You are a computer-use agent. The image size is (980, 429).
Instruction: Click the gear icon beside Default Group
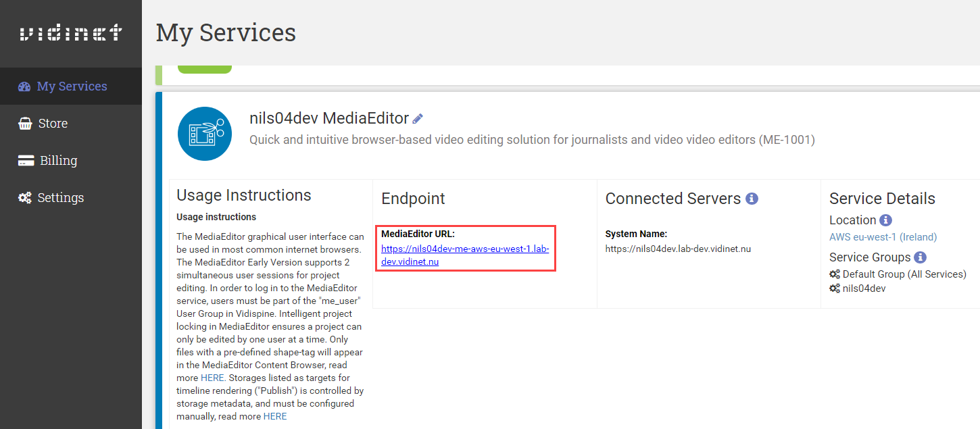(x=833, y=274)
